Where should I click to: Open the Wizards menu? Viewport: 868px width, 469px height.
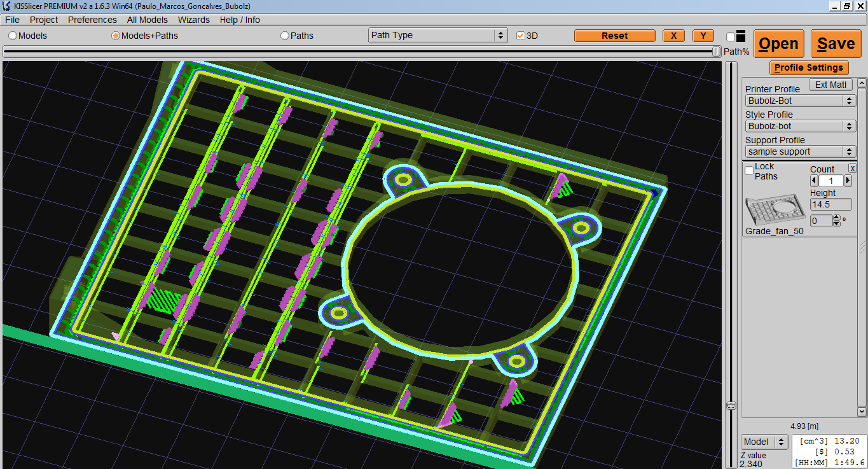pyautogui.click(x=194, y=20)
